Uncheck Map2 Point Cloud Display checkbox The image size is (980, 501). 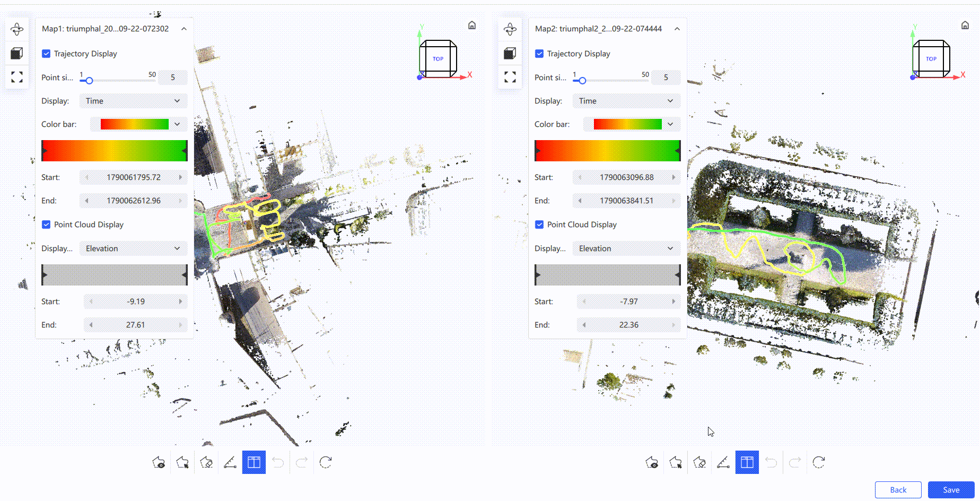click(x=539, y=224)
